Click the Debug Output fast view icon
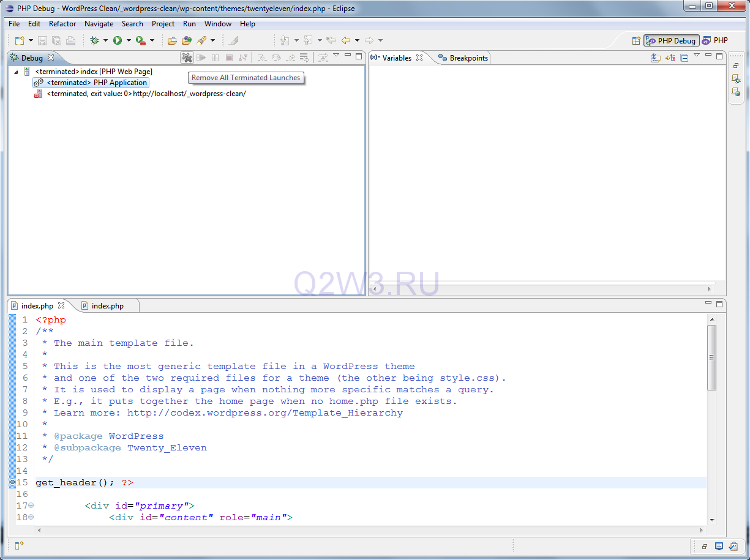This screenshot has height=560, width=750. coord(736,79)
